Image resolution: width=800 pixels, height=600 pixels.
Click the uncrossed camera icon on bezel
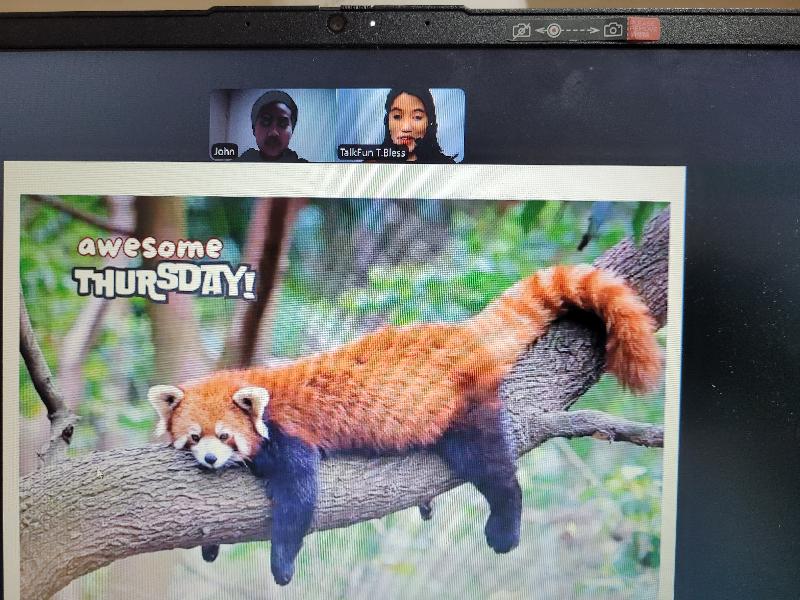[613, 30]
